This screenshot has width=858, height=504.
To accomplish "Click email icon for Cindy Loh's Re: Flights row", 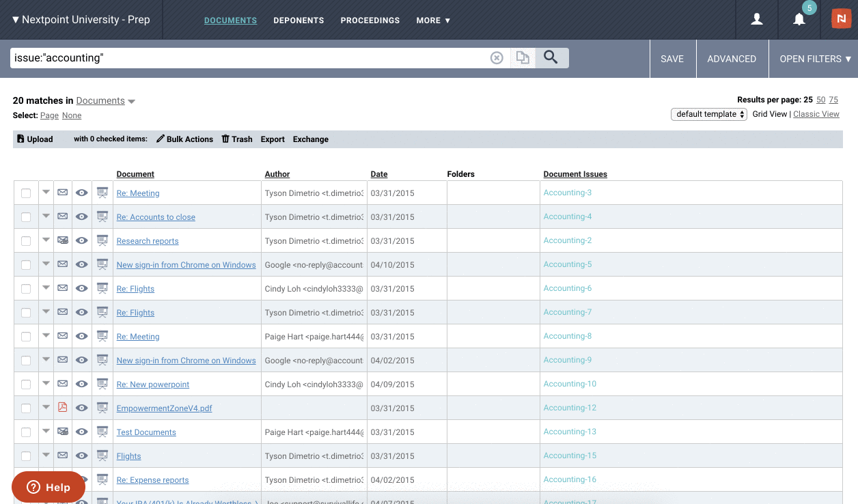I will tap(63, 288).
